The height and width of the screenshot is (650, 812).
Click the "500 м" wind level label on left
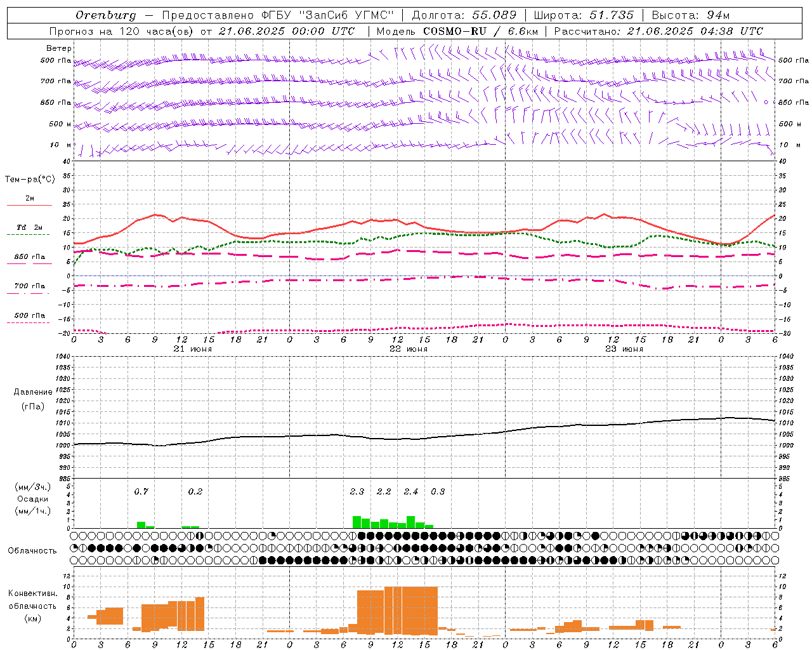pos(60,124)
